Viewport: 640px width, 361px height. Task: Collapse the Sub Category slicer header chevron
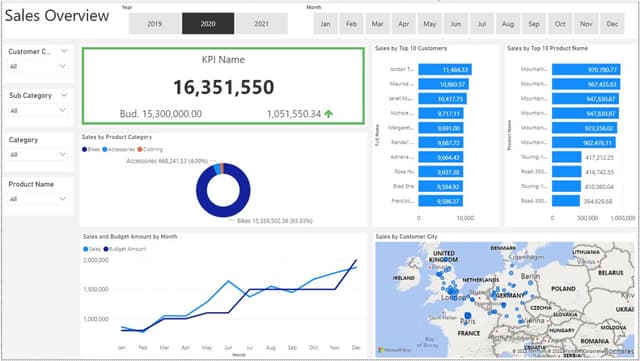click(x=64, y=95)
